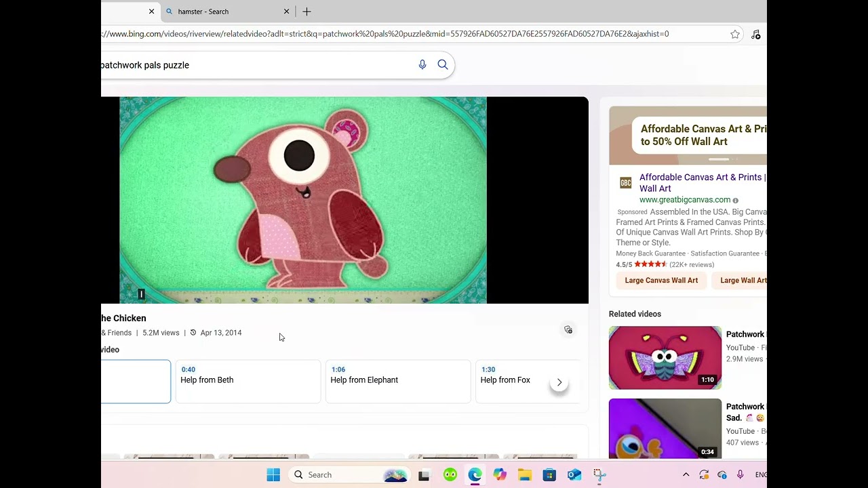This screenshot has height=488, width=868.
Task: Add this page to favorites with the star icon
Action: 735,34
